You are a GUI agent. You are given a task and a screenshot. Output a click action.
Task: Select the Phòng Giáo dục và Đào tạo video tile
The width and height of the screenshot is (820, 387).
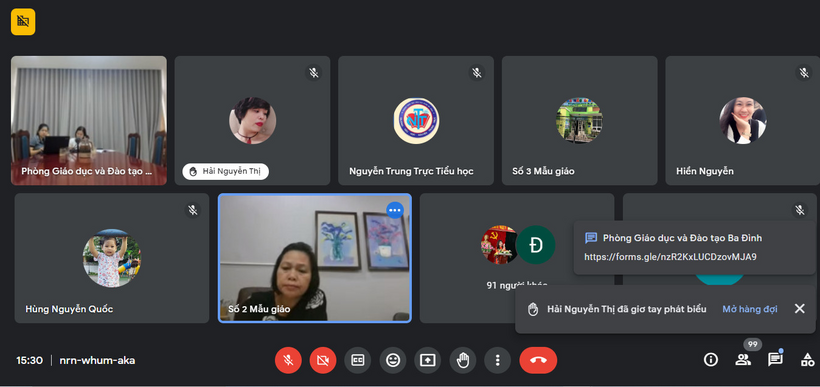tap(89, 120)
